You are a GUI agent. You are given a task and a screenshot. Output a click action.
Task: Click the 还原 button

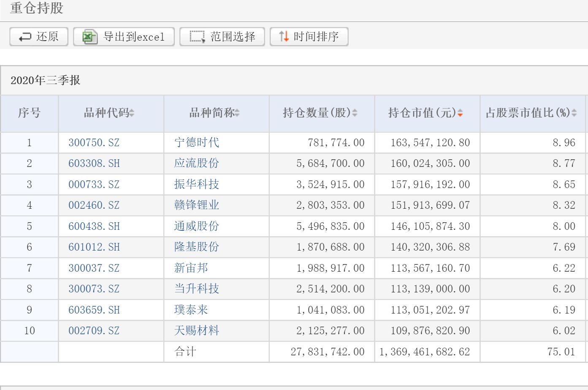(x=38, y=36)
